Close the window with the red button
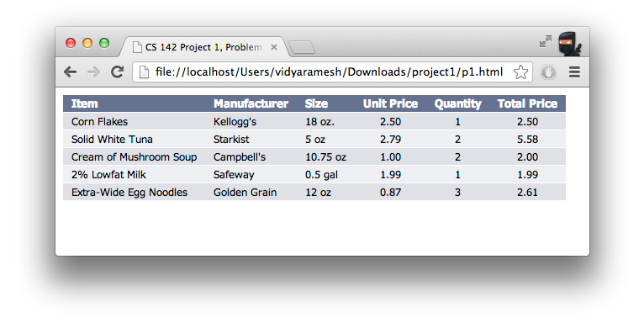Image resolution: width=644 pixels, height=323 pixels. click(71, 43)
